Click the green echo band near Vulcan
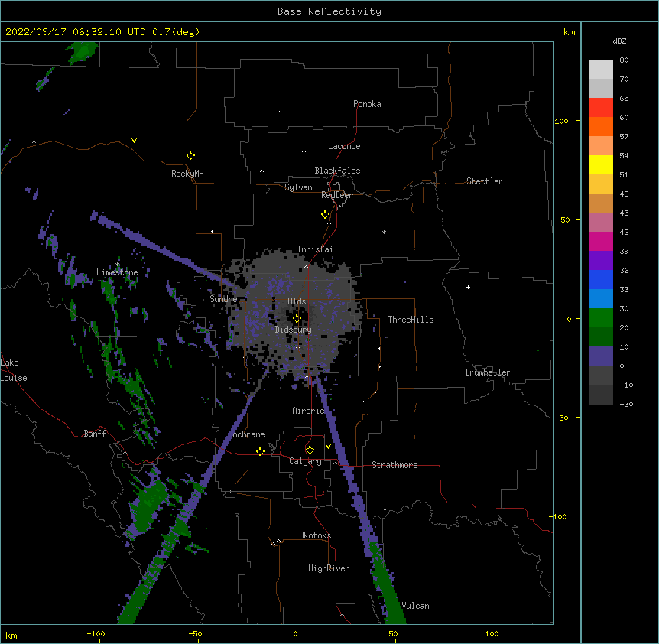Screen dimensions: 659x644 click(x=389, y=588)
